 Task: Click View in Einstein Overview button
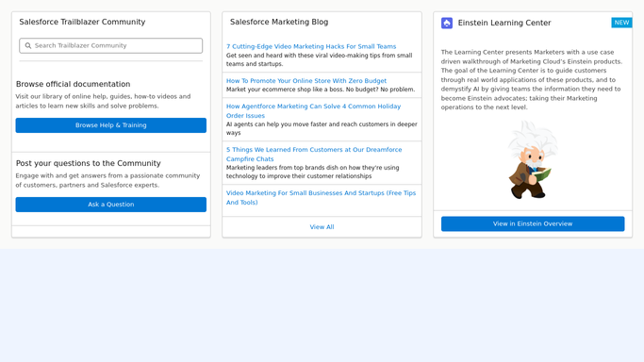[x=533, y=223]
